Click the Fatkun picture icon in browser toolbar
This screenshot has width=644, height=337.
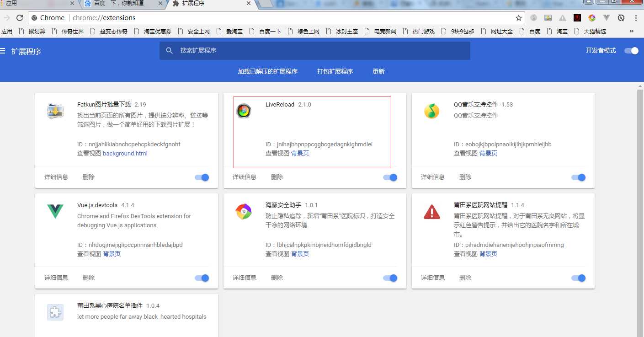click(x=548, y=18)
